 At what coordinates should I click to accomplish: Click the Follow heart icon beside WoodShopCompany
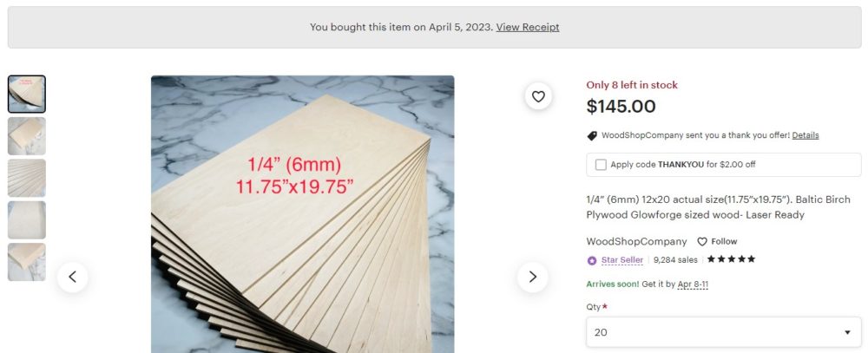pos(702,242)
